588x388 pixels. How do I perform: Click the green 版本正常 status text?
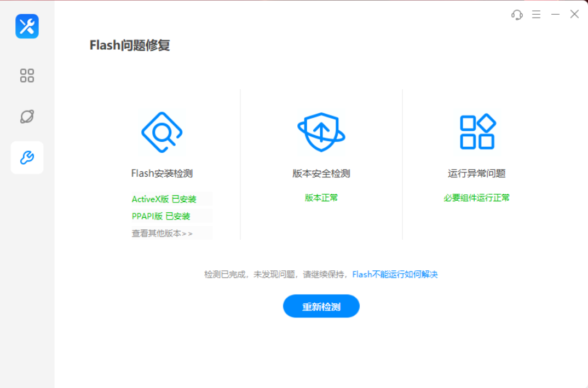[x=321, y=198]
